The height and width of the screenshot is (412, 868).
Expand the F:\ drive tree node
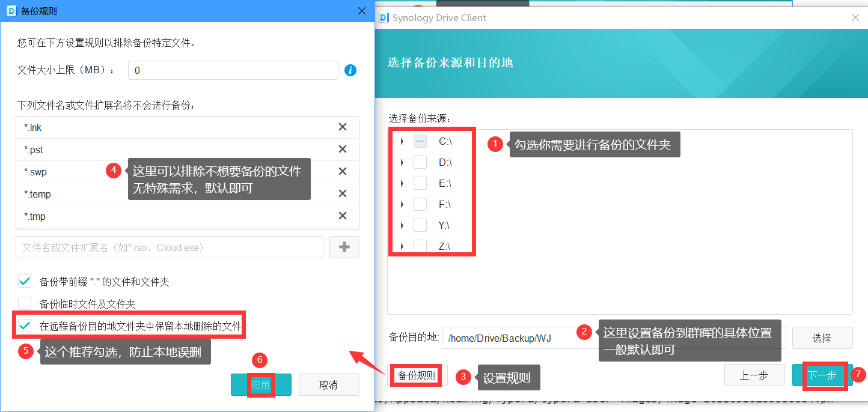pyautogui.click(x=402, y=204)
